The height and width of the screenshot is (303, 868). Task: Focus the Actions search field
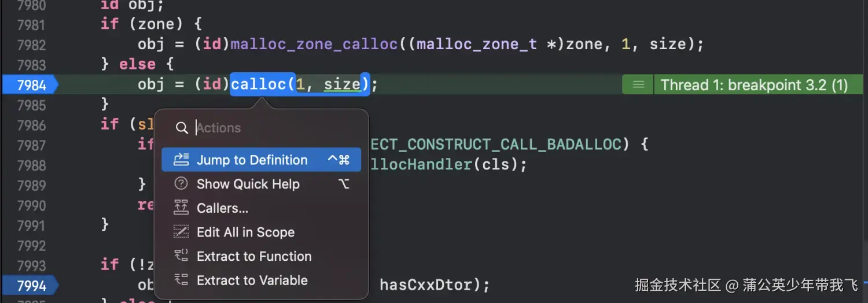click(276, 128)
